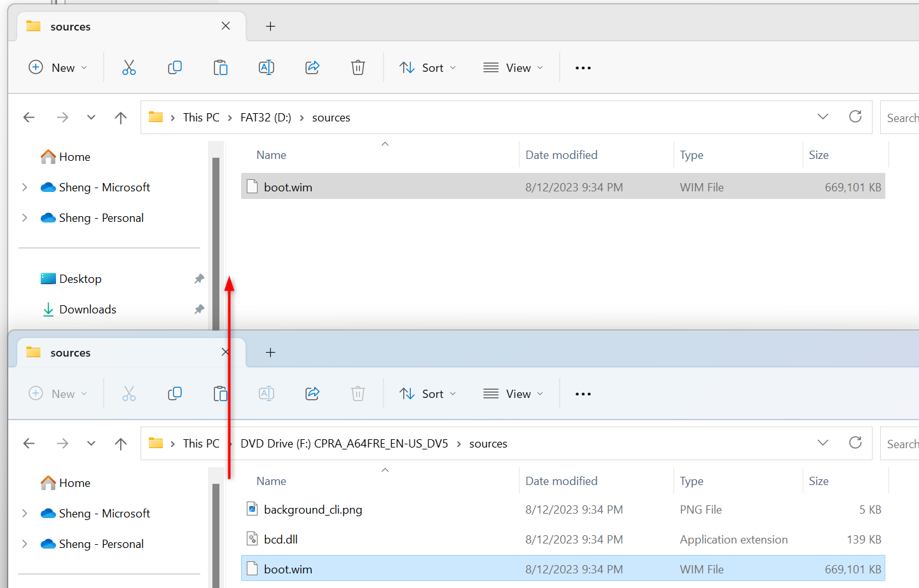Screen dimensions: 919x588
Task: Click the Search box in top window
Action: [x=901, y=118]
